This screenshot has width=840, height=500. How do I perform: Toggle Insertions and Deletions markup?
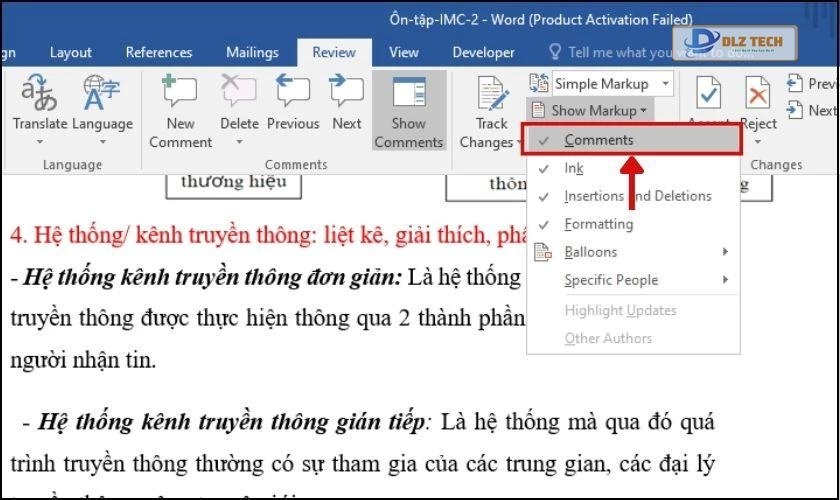click(x=637, y=196)
